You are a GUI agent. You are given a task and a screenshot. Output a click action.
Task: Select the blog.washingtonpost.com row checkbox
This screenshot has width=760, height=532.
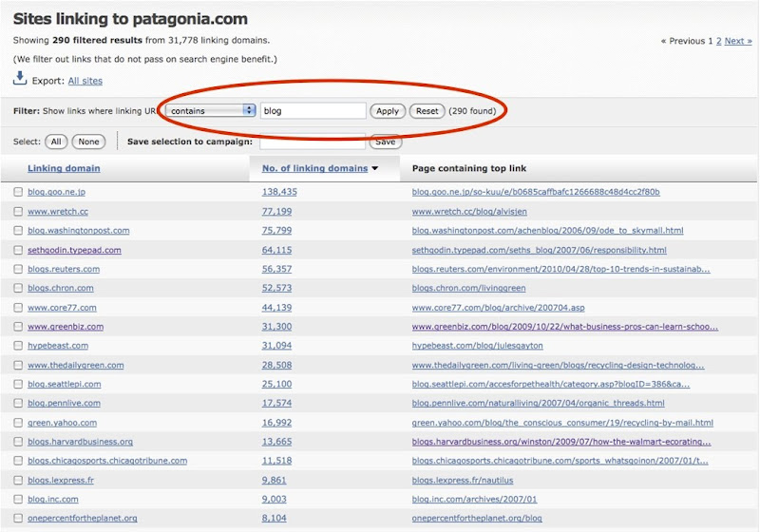[18, 230]
